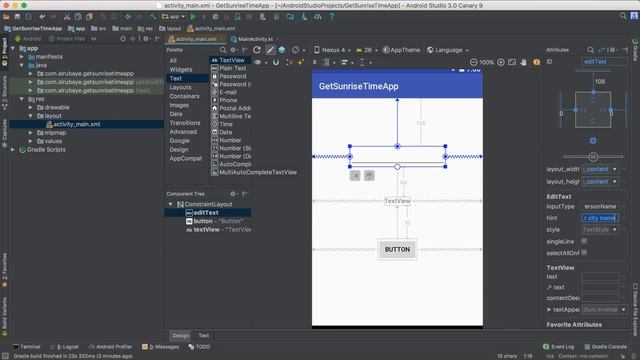Open the Event Log
640x360 pixels.
(x=559, y=347)
